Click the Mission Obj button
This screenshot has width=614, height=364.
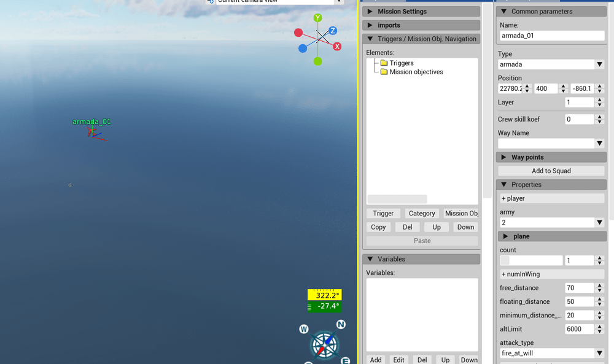[461, 214]
